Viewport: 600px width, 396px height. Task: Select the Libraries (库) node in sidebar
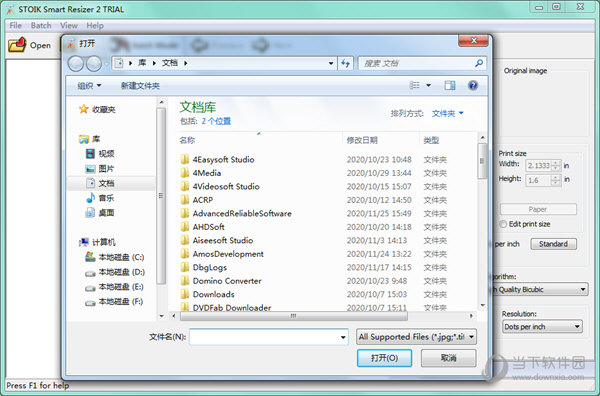point(89,139)
